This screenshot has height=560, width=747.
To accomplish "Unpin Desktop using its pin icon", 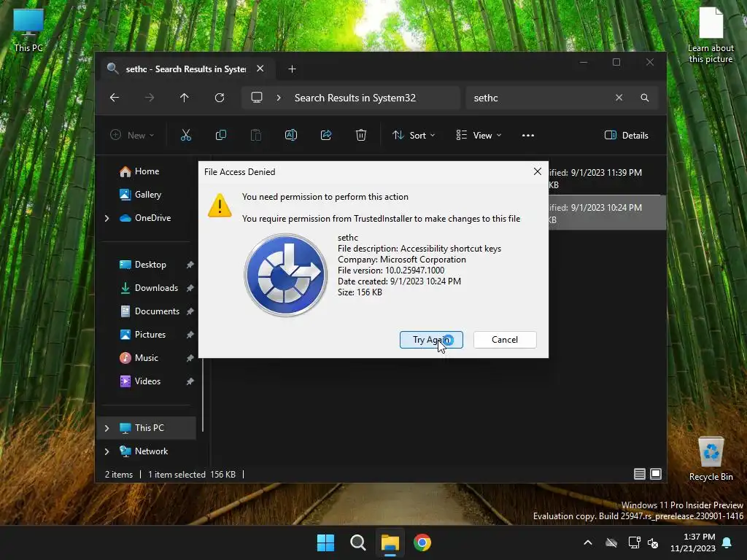I will (x=190, y=265).
